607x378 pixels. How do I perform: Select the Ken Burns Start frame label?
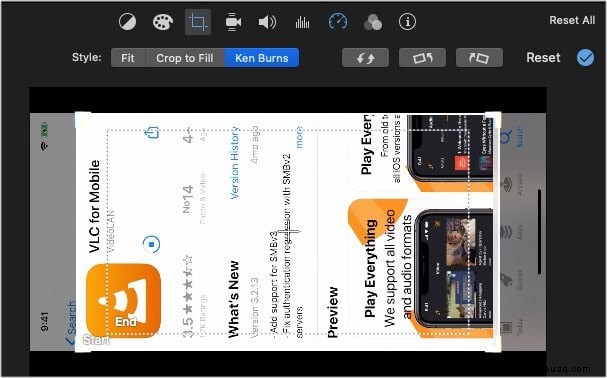pyautogui.click(x=96, y=340)
